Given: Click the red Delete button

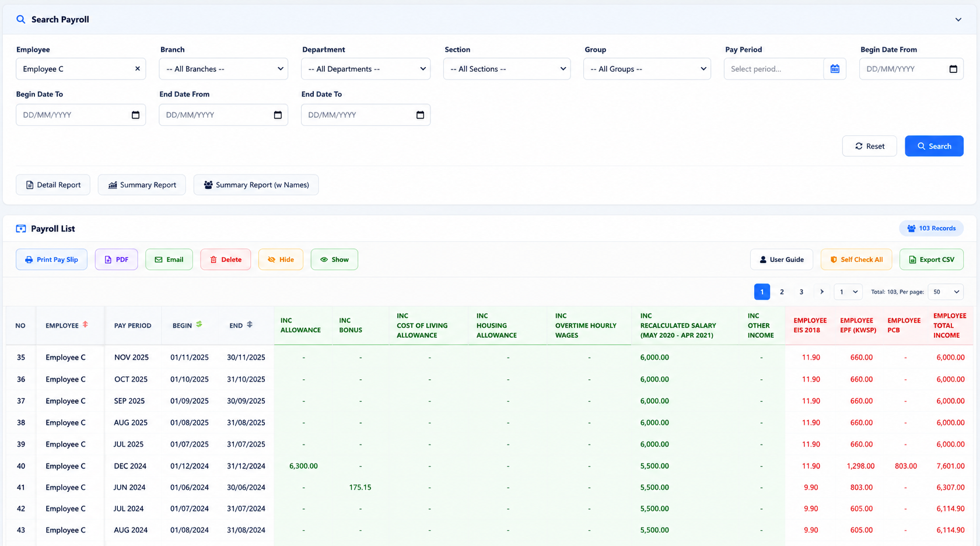Looking at the screenshot, I should click(x=225, y=260).
